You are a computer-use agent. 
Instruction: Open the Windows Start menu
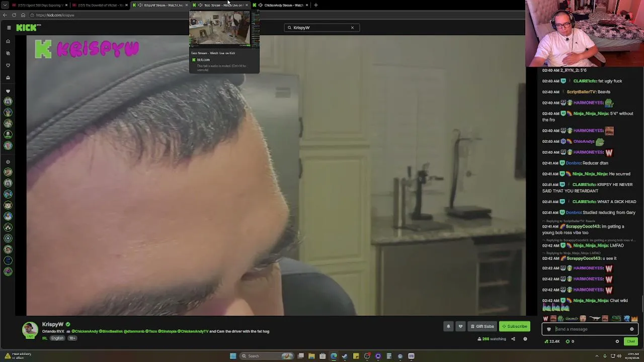point(233,356)
